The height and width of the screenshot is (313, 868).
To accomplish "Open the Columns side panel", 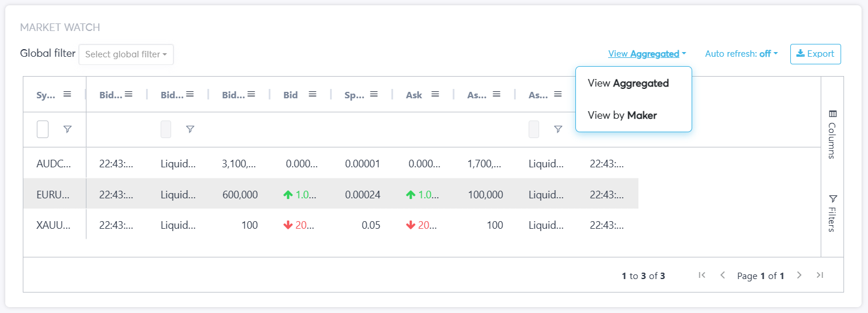I will point(832,134).
